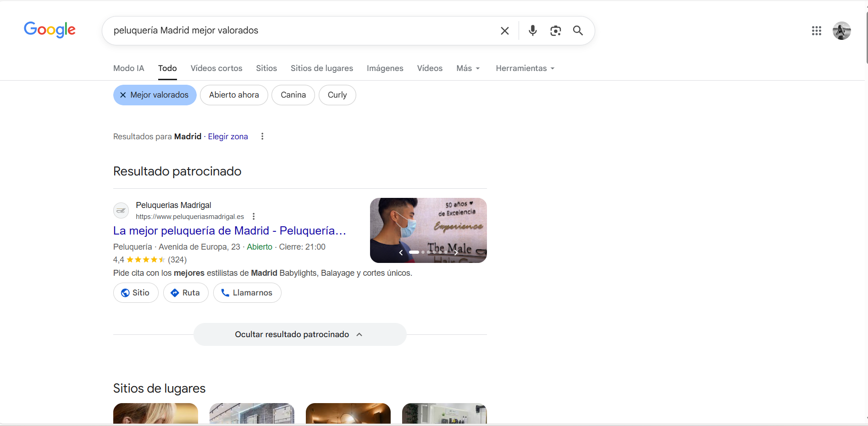The height and width of the screenshot is (426, 868).
Task: Open the Herramientas dropdown
Action: [x=525, y=68]
